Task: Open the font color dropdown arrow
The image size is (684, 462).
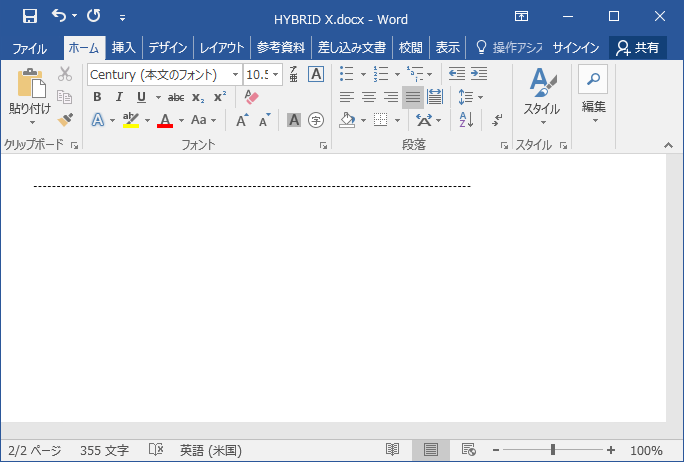Action: click(x=181, y=120)
